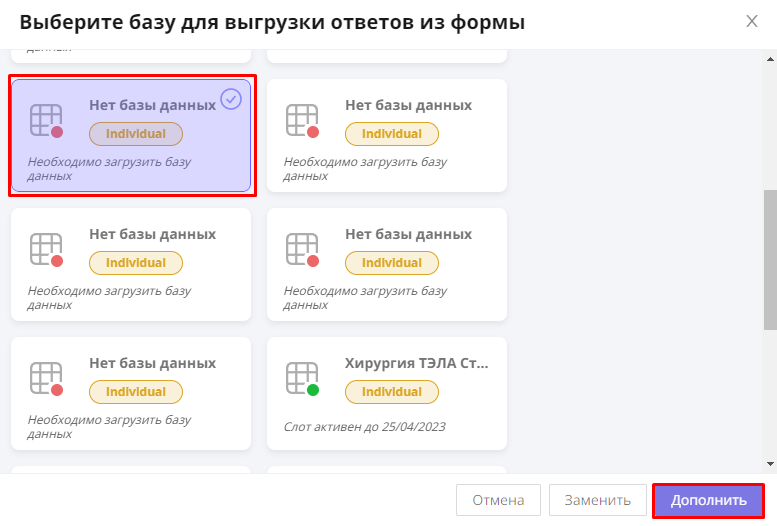Click the table icon in the card directly above Хирургия ТЭЛА
This screenshot has height=526, width=777.
tap(301, 248)
